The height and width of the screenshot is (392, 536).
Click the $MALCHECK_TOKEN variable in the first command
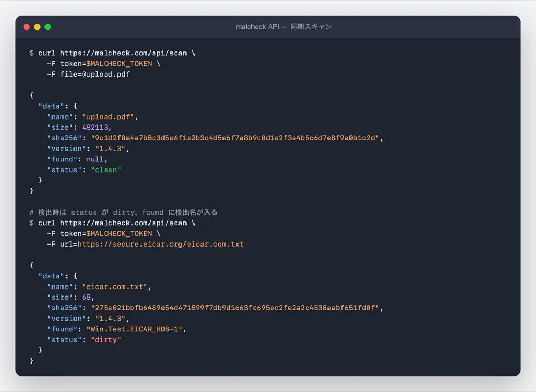point(119,64)
